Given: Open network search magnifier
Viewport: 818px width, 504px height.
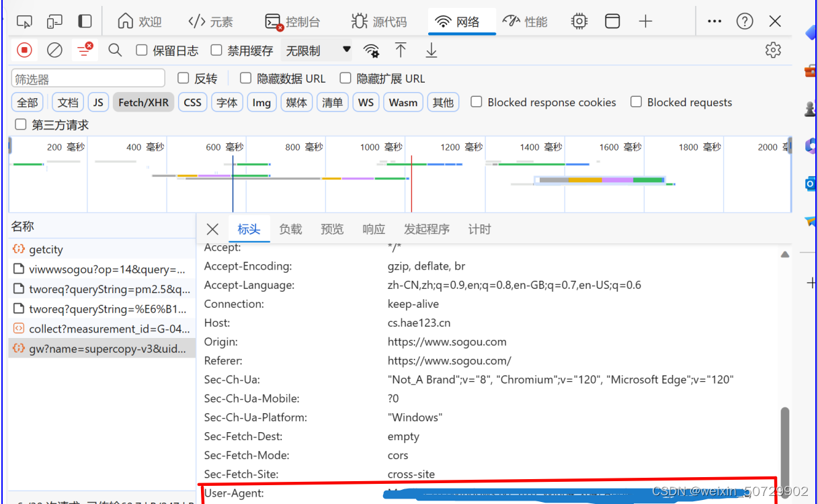Looking at the screenshot, I should click(x=116, y=50).
